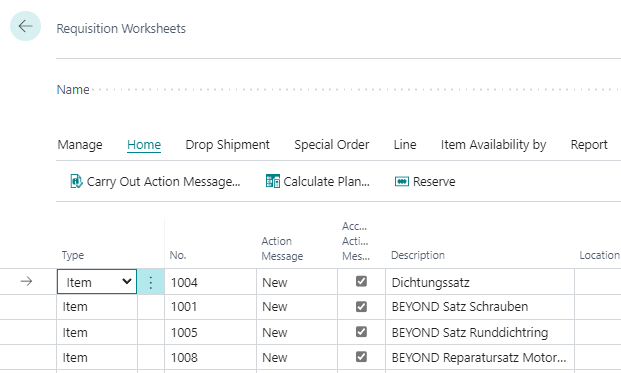The image size is (621, 373).
Task: Click the BEYOND Reparatursatz Motor description cell
Action: 480,357
